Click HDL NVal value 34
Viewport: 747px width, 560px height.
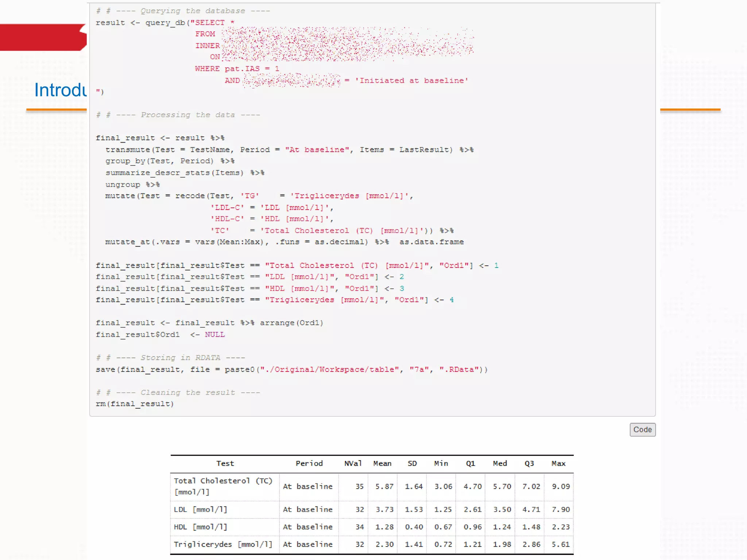(360, 527)
